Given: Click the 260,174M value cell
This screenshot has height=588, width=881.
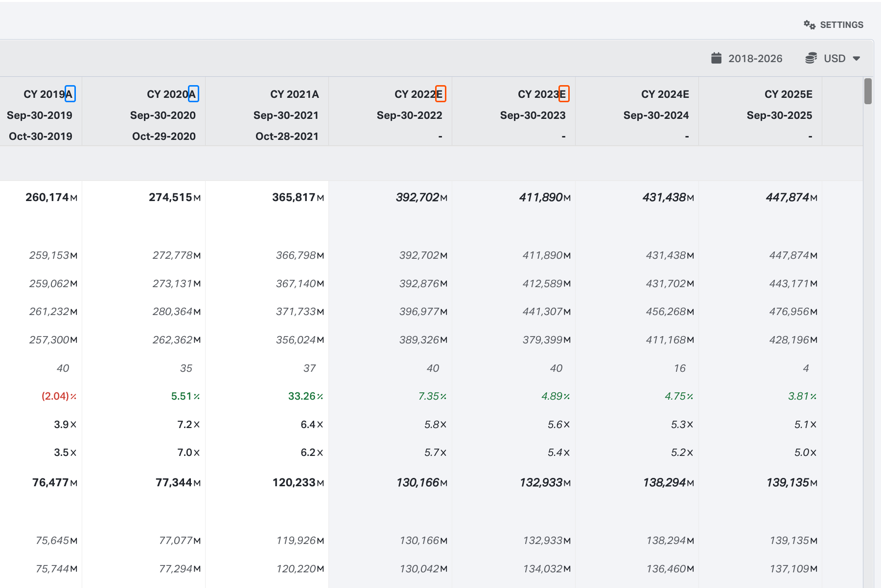Looking at the screenshot, I should (51, 198).
